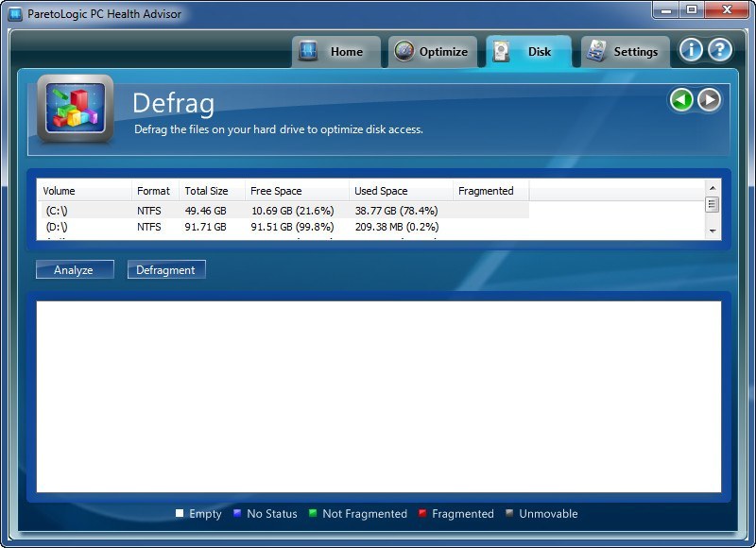Click the forward navigation arrow
The height and width of the screenshot is (548, 756).
click(x=707, y=101)
